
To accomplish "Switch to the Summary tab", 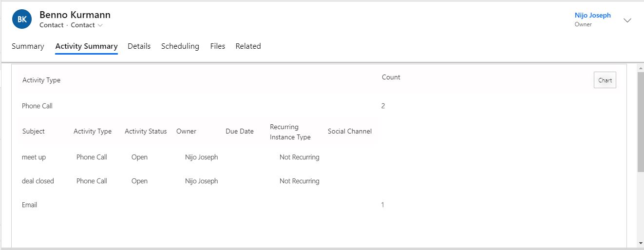I will coord(28,46).
